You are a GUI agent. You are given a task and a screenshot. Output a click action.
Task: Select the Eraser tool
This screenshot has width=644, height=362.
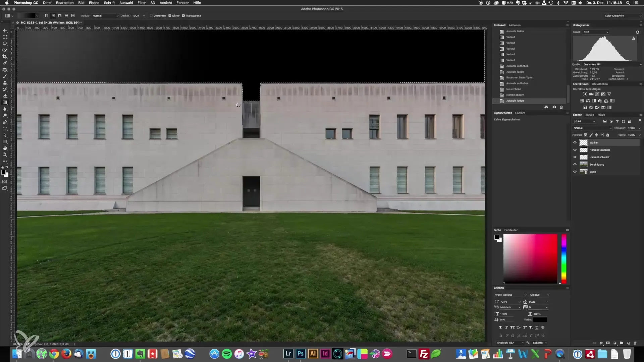pos(5,96)
